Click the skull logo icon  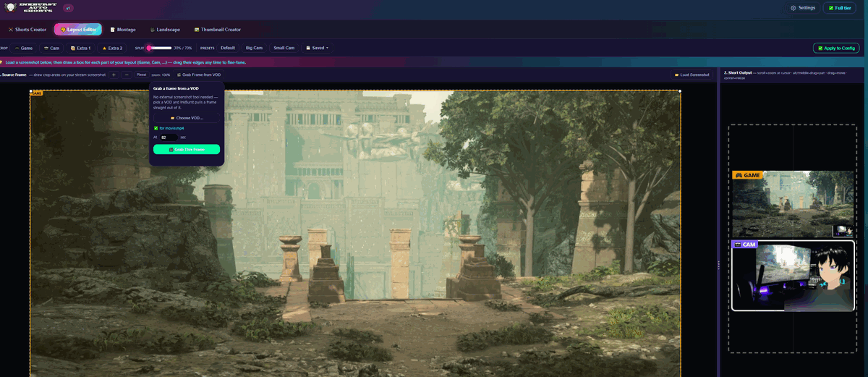pos(9,8)
